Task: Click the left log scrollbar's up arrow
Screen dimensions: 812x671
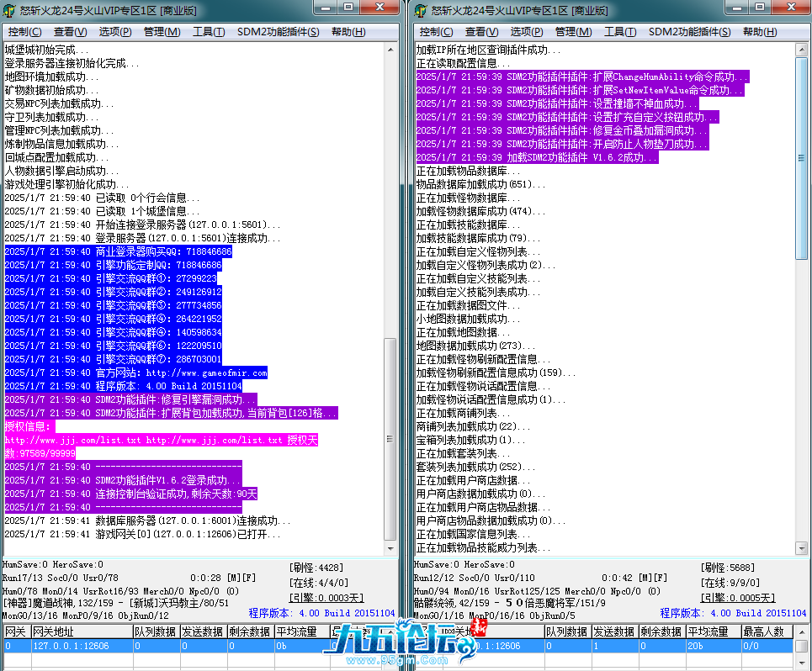Action: click(389, 49)
